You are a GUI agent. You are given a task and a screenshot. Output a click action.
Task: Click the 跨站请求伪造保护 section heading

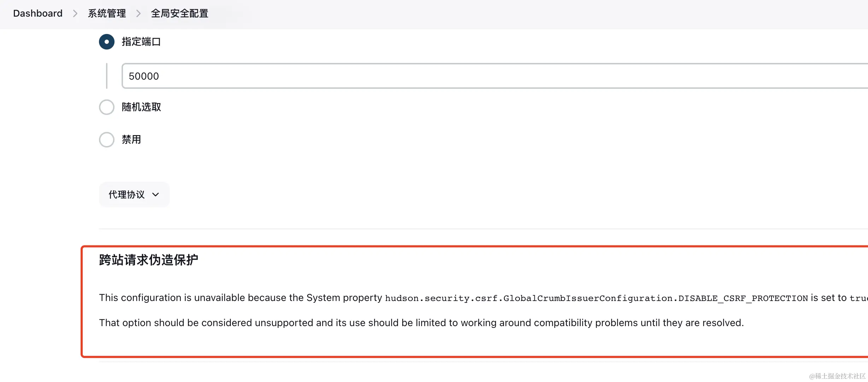pyautogui.click(x=148, y=260)
